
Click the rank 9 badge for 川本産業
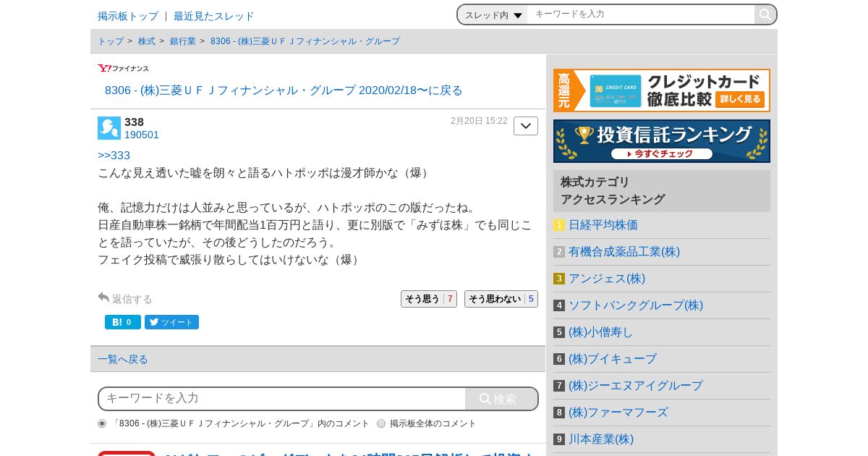point(559,439)
